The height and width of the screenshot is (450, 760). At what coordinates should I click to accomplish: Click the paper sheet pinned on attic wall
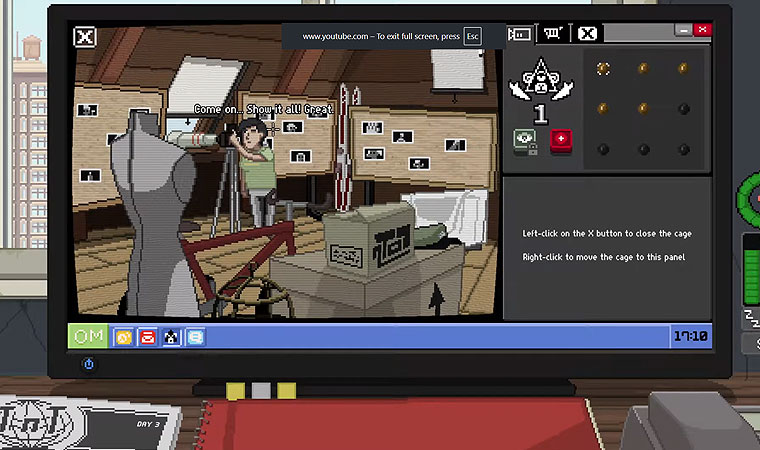point(457,69)
